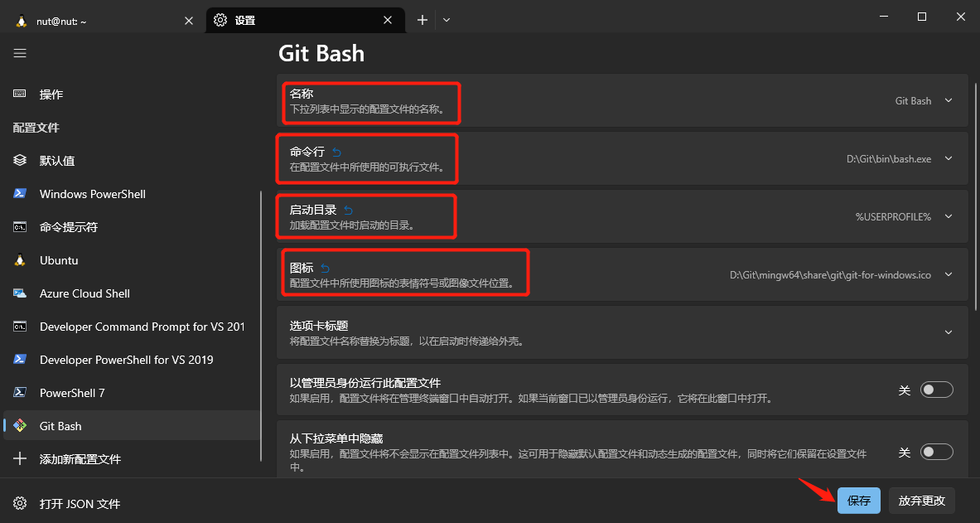980x523 pixels.
Task: Click the %USERPROFILE% value
Action: [893, 216]
